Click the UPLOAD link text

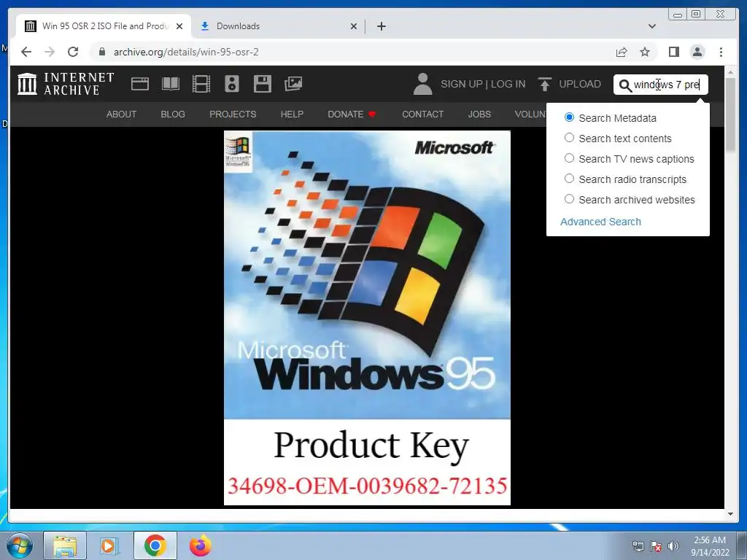coord(580,85)
